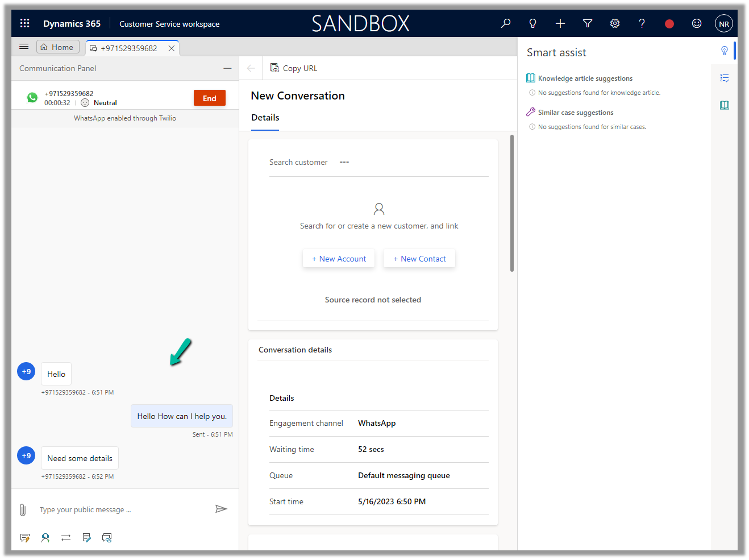Open the notes icon below message box
Screen dimensions: 749x560
(86, 538)
